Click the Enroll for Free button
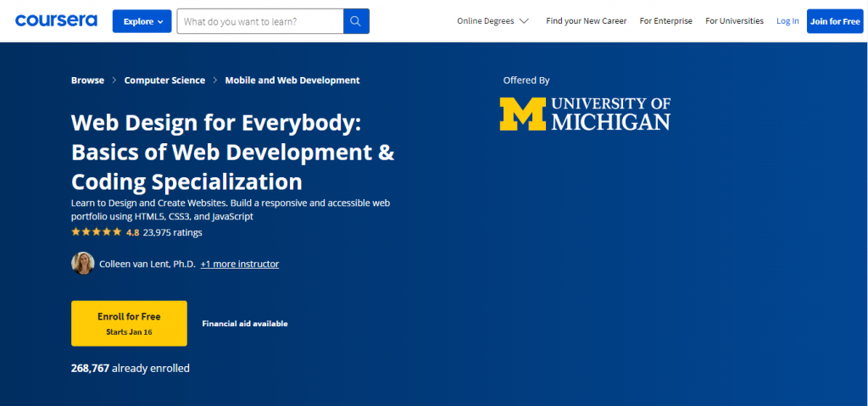868x406 pixels. (129, 323)
